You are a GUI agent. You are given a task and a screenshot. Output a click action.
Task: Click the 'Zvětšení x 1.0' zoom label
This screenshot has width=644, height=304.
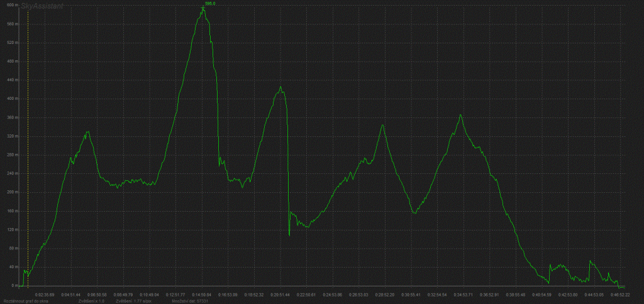coord(92,301)
